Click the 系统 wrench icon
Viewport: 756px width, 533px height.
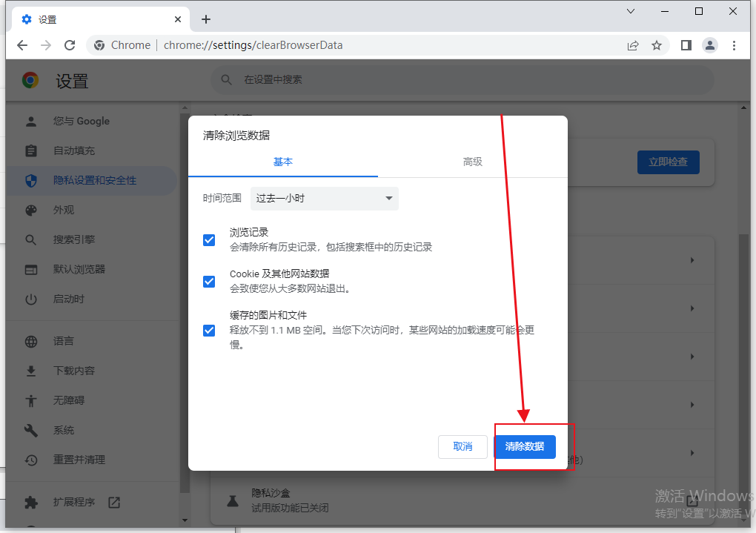[31, 430]
